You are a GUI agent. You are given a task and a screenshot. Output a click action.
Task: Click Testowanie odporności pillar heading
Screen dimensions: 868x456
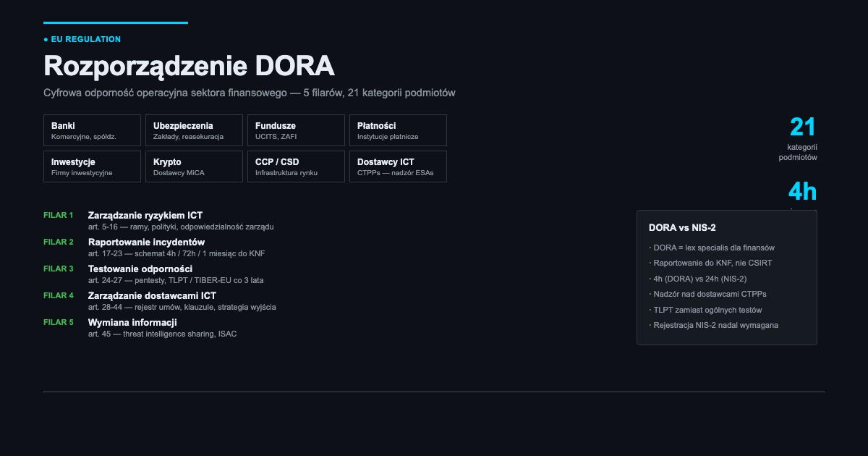click(140, 269)
